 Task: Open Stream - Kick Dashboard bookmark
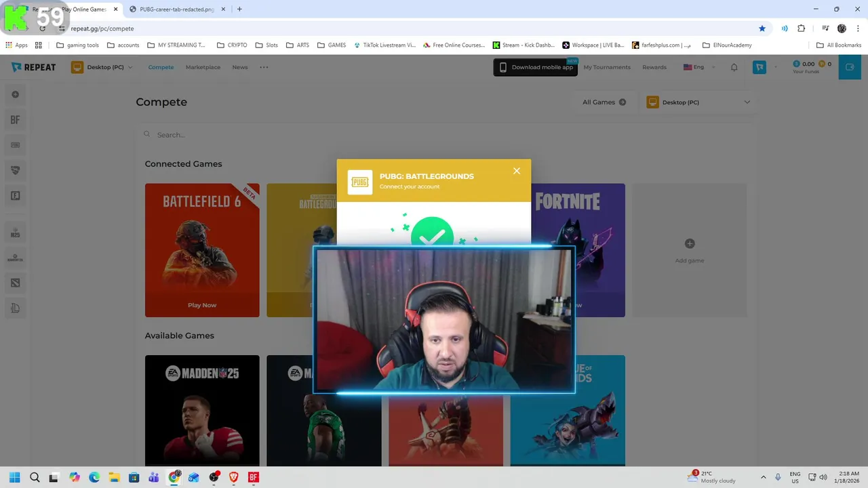pos(524,45)
